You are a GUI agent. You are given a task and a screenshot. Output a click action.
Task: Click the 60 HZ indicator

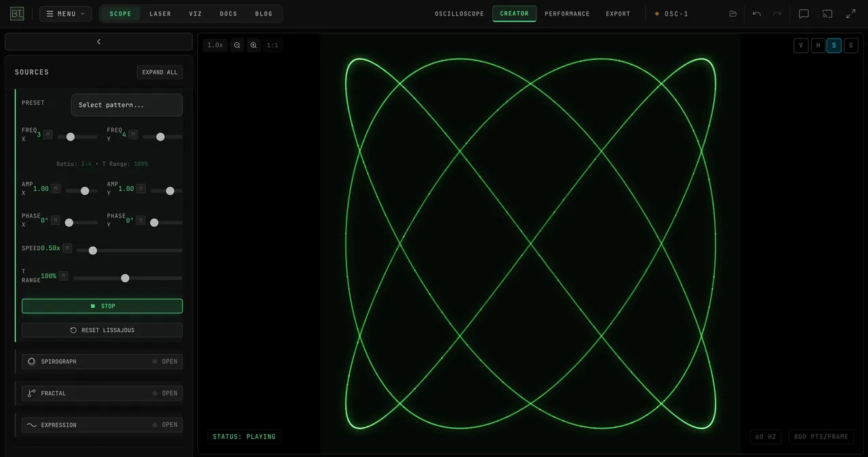766,437
